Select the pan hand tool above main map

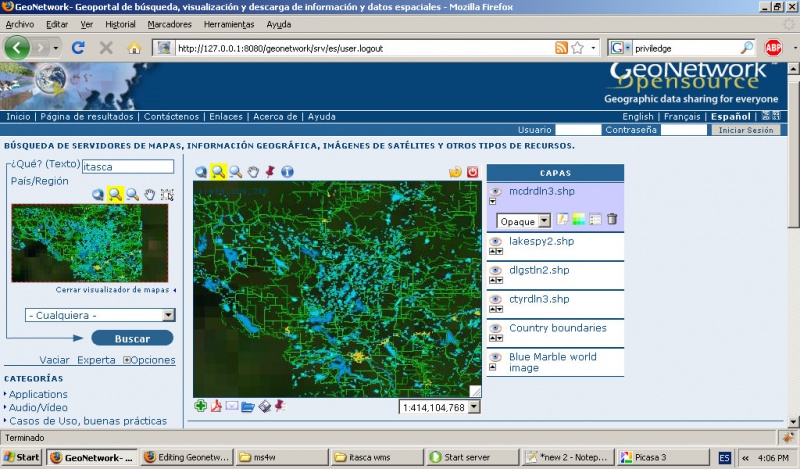click(253, 172)
